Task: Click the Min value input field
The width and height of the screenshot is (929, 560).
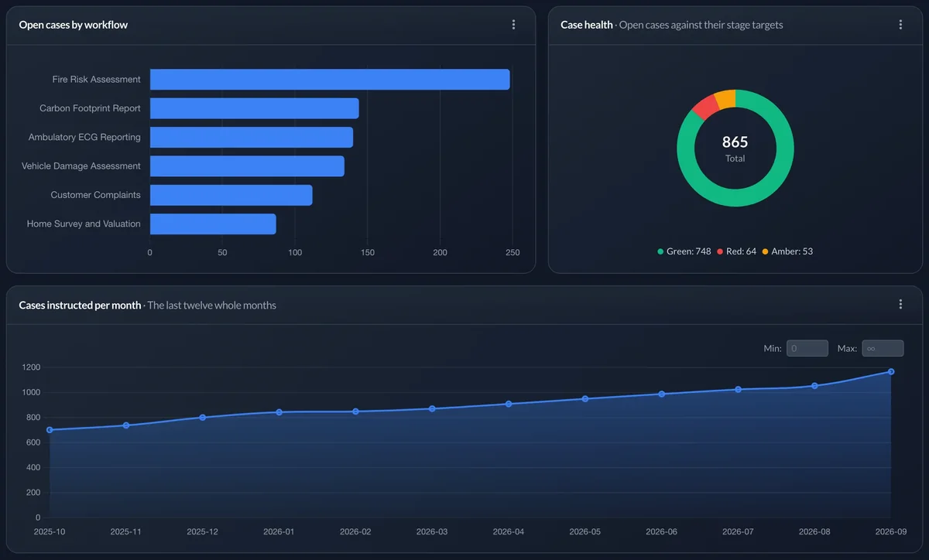Action: coord(807,348)
